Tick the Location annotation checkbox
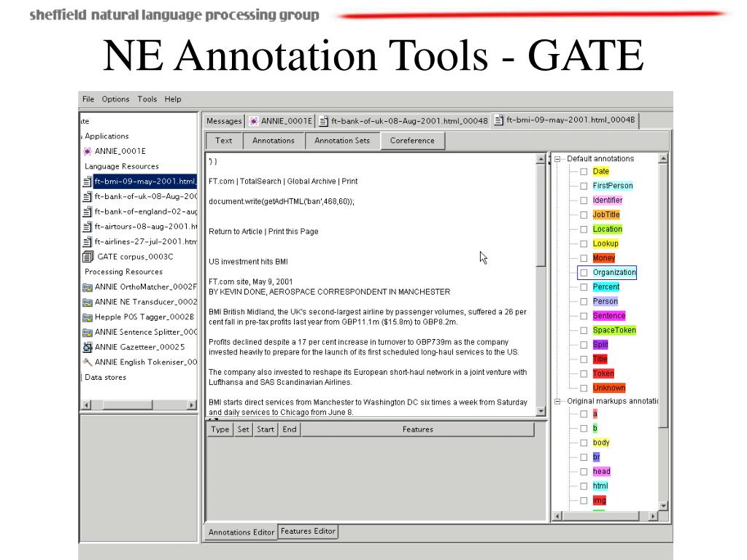Screen dimensions: 747x560 584,230
